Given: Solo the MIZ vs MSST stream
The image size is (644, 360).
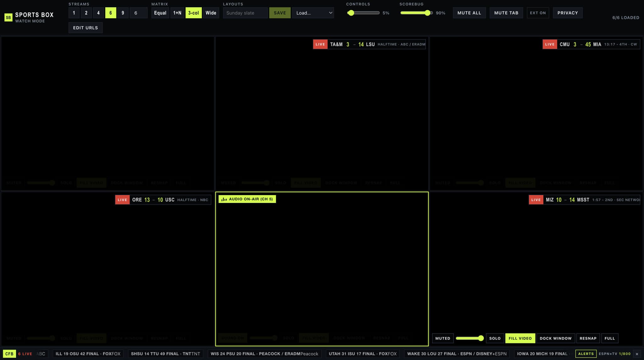Looking at the screenshot, I should pos(495,338).
